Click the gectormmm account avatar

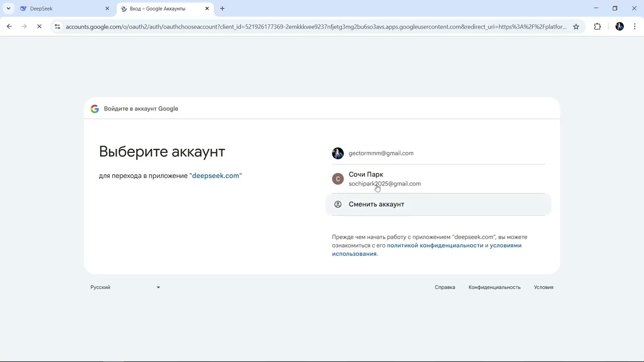click(x=338, y=153)
